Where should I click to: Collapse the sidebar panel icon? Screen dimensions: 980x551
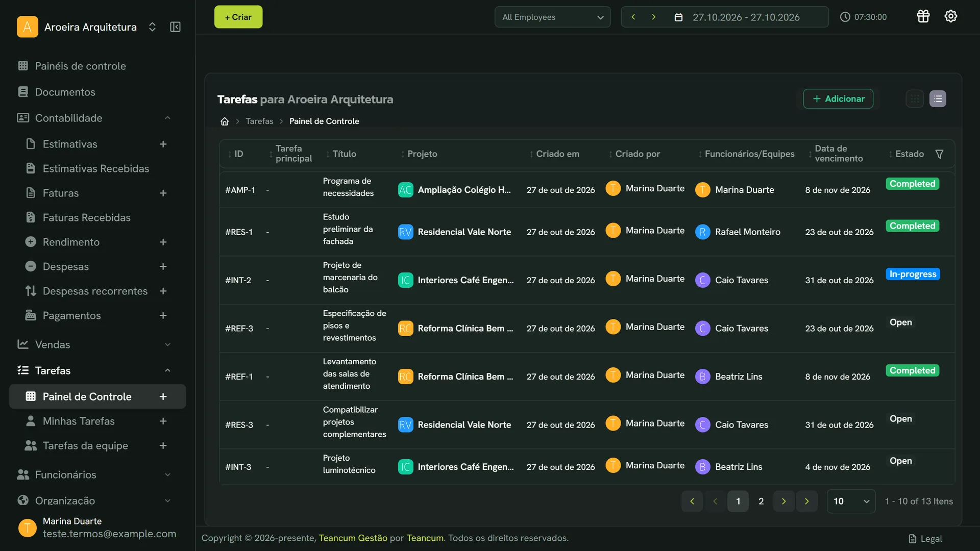(x=175, y=27)
